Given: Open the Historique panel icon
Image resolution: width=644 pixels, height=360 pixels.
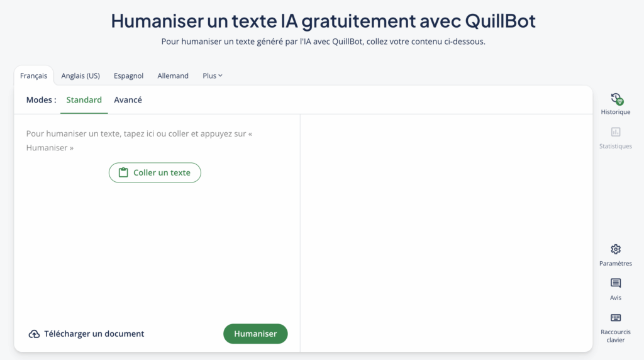Looking at the screenshot, I should tap(616, 99).
